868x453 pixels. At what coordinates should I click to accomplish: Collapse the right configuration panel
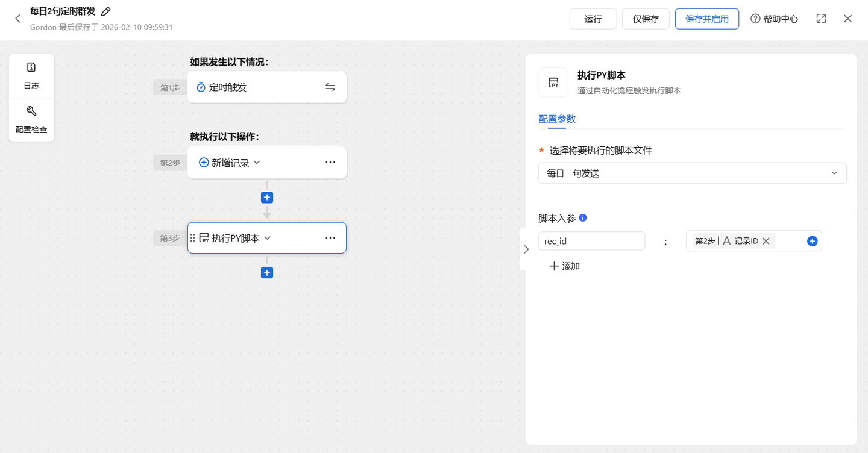[x=526, y=249]
